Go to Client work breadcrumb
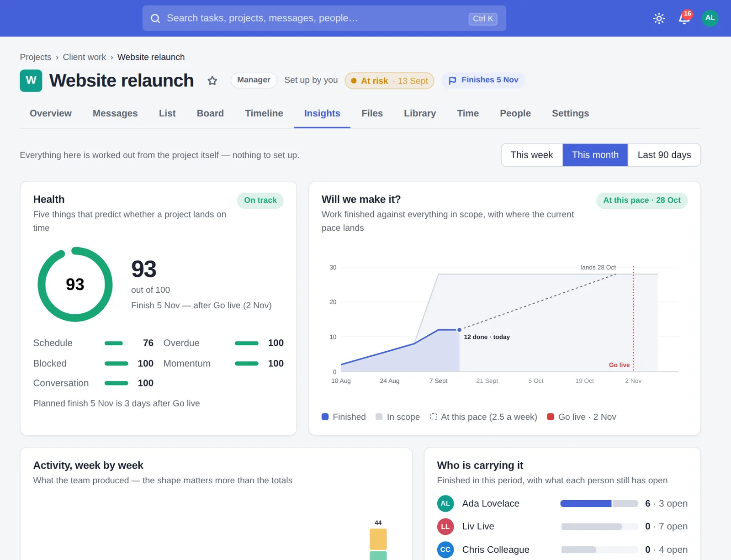The height and width of the screenshot is (560, 731). pyautogui.click(x=84, y=57)
